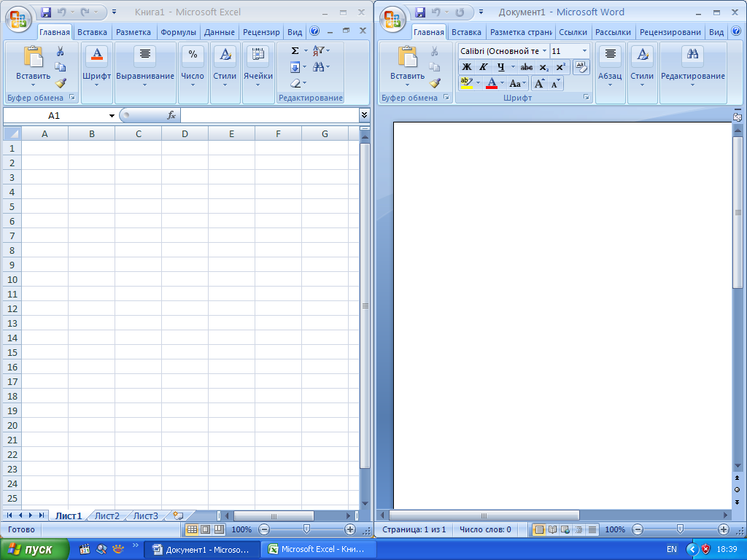Open the Excel Name Box dropdown
This screenshot has width=747, height=560.
point(112,116)
